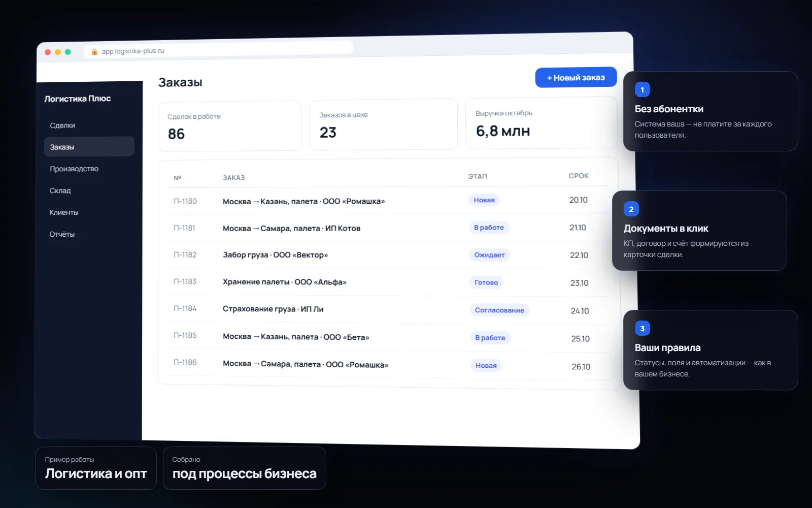The image size is (812, 508).
Task: Click the В работе badge in row П-1181
Action: pyautogui.click(x=489, y=228)
